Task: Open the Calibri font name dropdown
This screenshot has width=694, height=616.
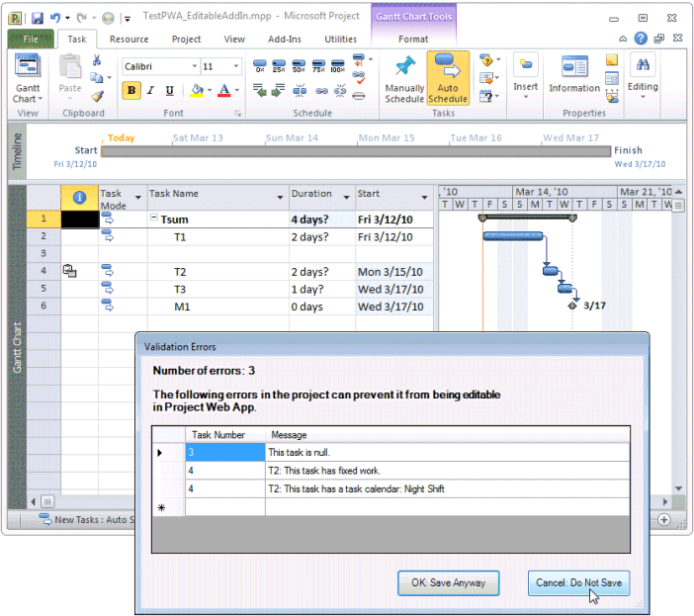Action: [195, 66]
